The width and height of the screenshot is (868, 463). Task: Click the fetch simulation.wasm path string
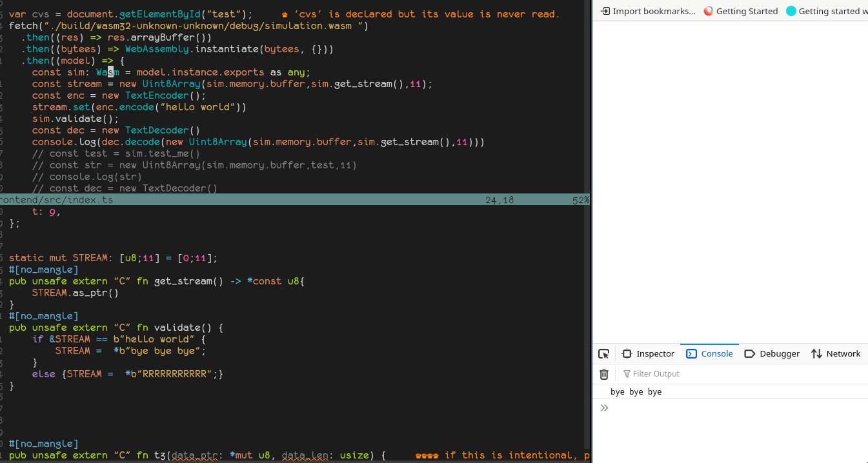(x=203, y=26)
